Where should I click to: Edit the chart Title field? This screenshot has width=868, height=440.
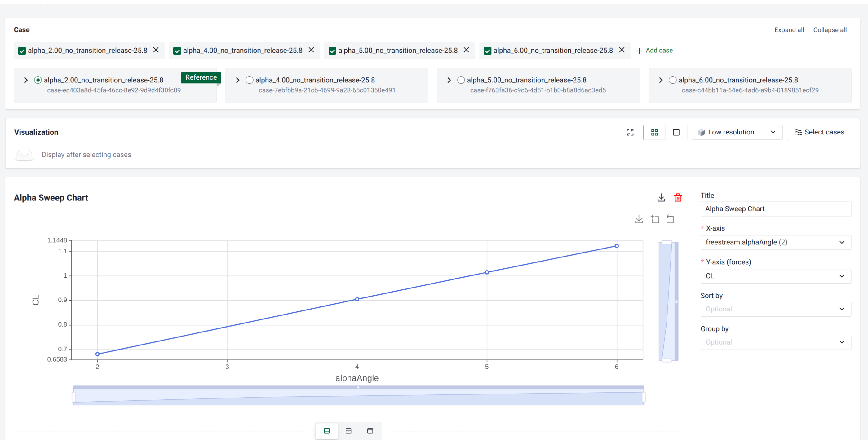coord(776,209)
